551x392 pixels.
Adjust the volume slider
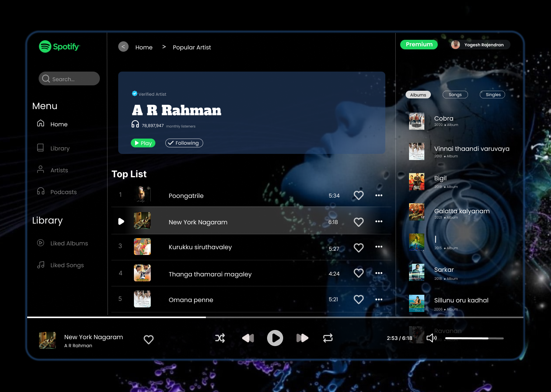coord(474,338)
